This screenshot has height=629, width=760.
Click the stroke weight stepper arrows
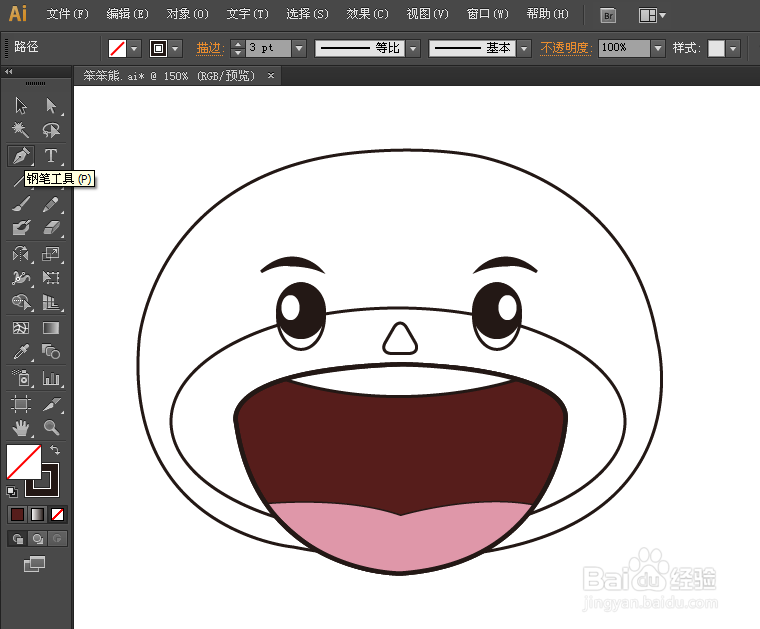point(238,48)
